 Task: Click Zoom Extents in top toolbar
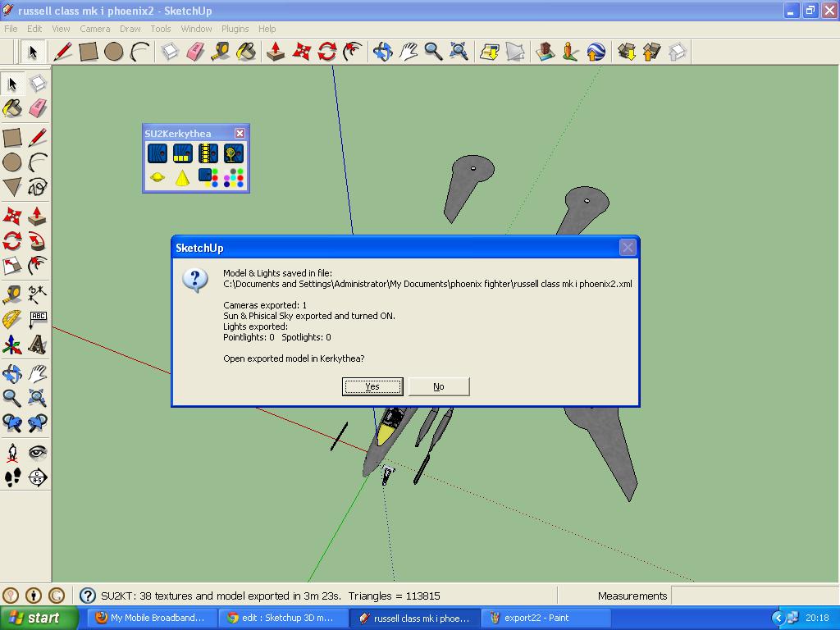tap(459, 52)
